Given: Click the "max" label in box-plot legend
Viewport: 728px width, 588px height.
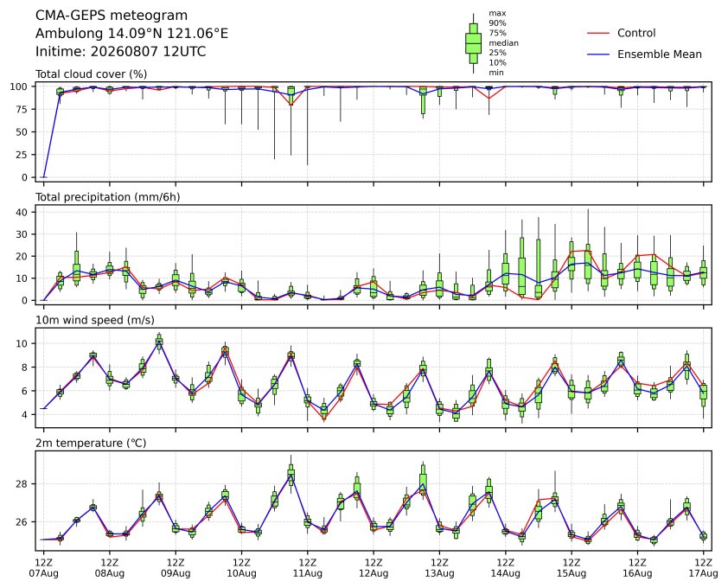Looking at the screenshot, I should (x=497, y=13).
